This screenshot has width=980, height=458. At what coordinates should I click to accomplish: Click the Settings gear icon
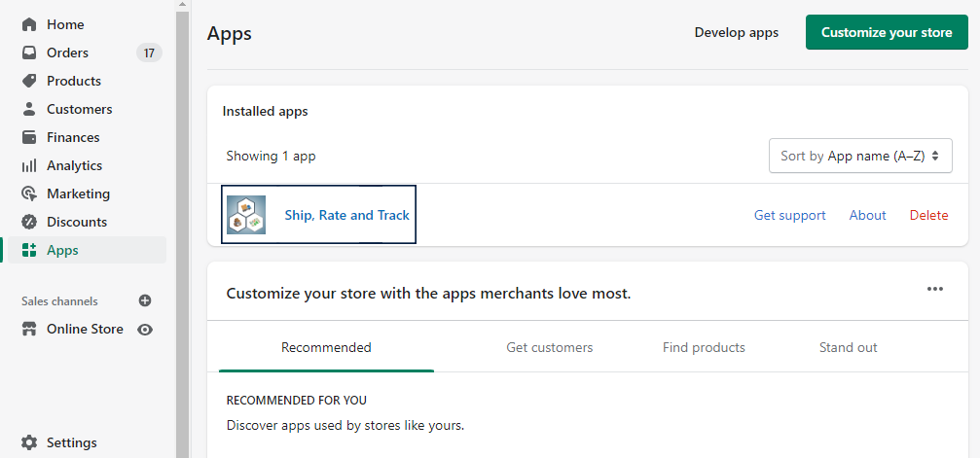click(29, 442)
